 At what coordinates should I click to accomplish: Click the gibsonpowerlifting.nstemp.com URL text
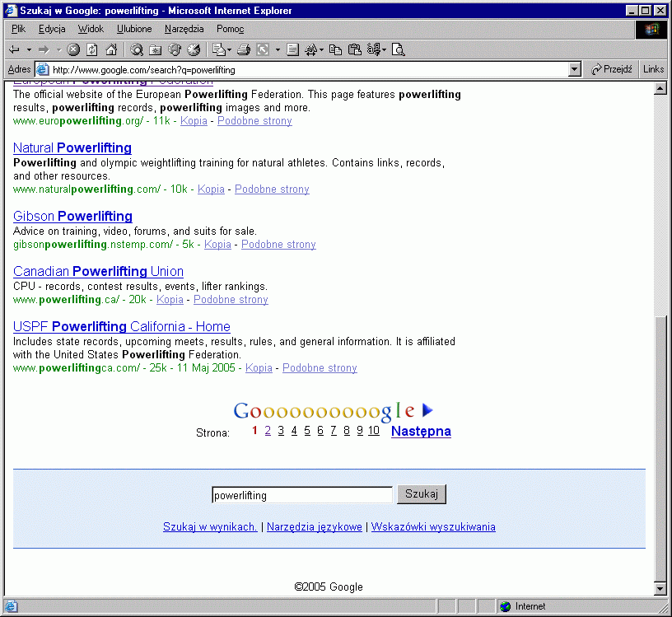pyautogui.click(x=93, y=245)
